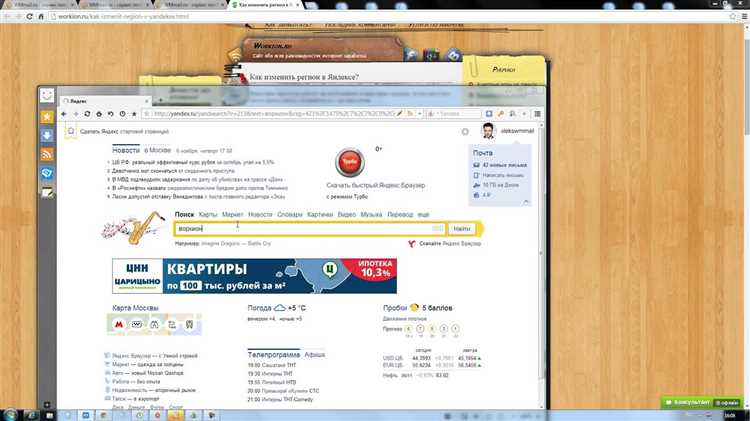Click the metro M icon on Moscow map
This screenshot has height=421, width=750.
(x=119, y=324)
